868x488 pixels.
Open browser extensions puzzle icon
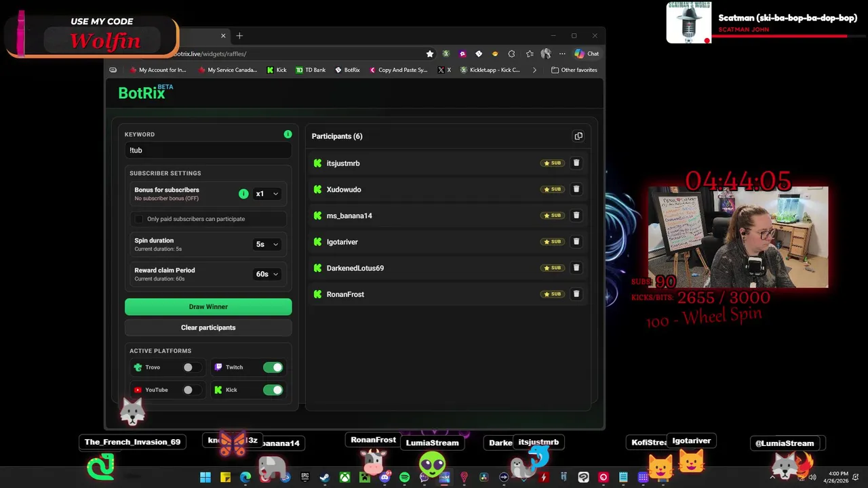[x=511, y=54]
